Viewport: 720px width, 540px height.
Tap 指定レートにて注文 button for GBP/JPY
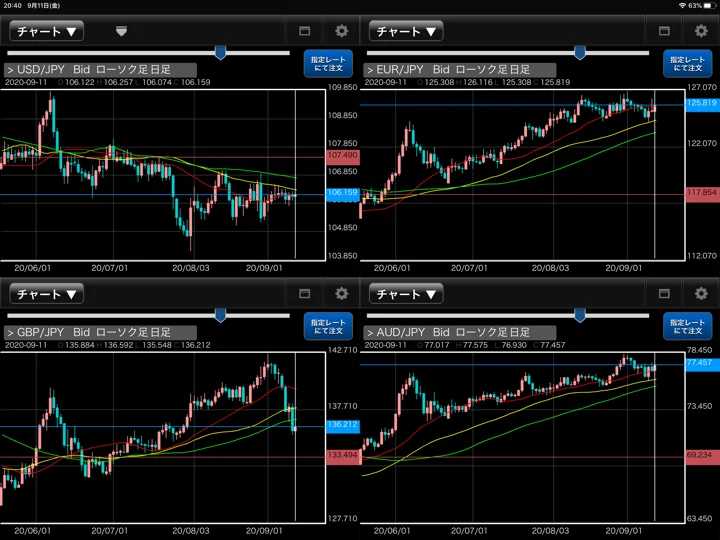[x=328, y=326]
